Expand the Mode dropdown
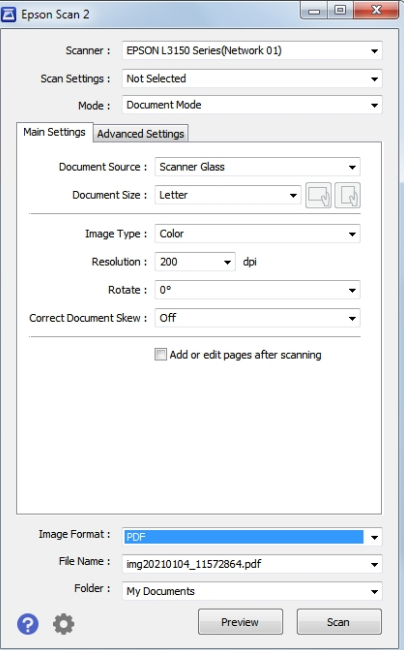The height and width of the screenshot is (650, 404). pos(252,105)
